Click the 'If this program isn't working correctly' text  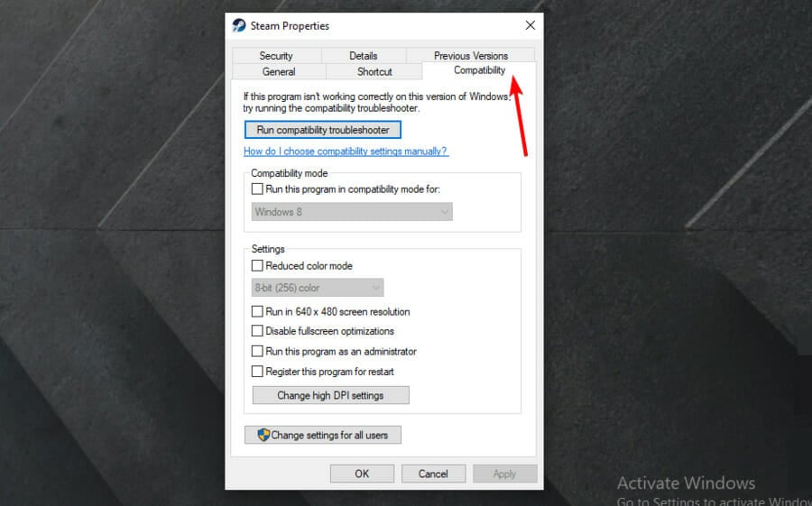[376, 103]
